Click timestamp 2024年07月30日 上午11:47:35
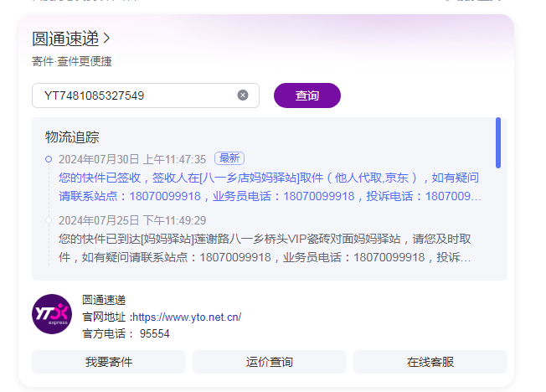 coord(132,159)
